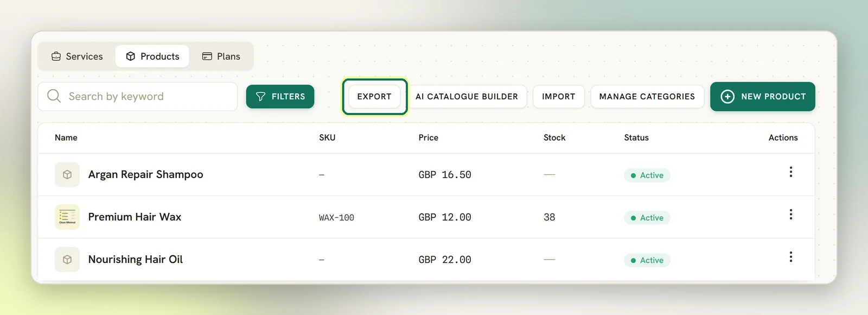Screen dimensions: 868x315
Task: Click the search magnifier icon
Action: (x=54, y=96)
